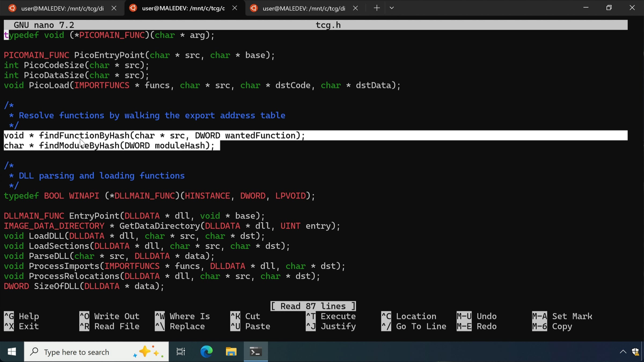Viewport: 644px width, 362px height.
Task: Place cursor on PICOMAIN_FUNC typedef line
Action: pos(109,35)
